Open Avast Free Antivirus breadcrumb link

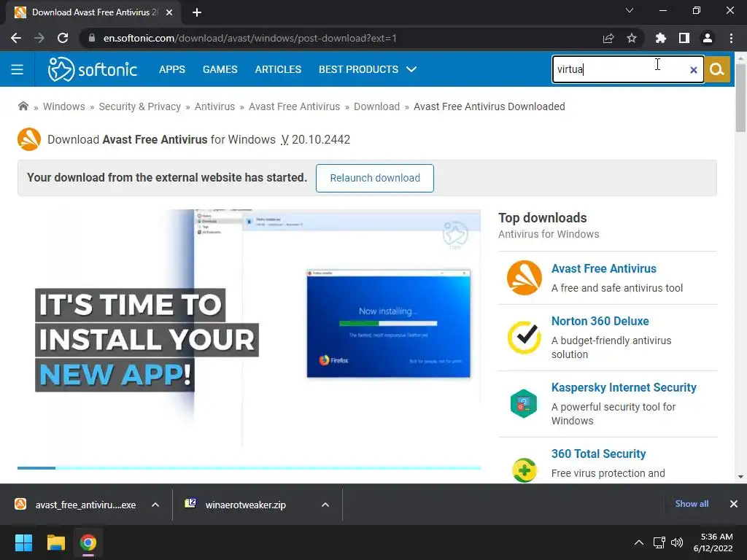coord(295,106)
